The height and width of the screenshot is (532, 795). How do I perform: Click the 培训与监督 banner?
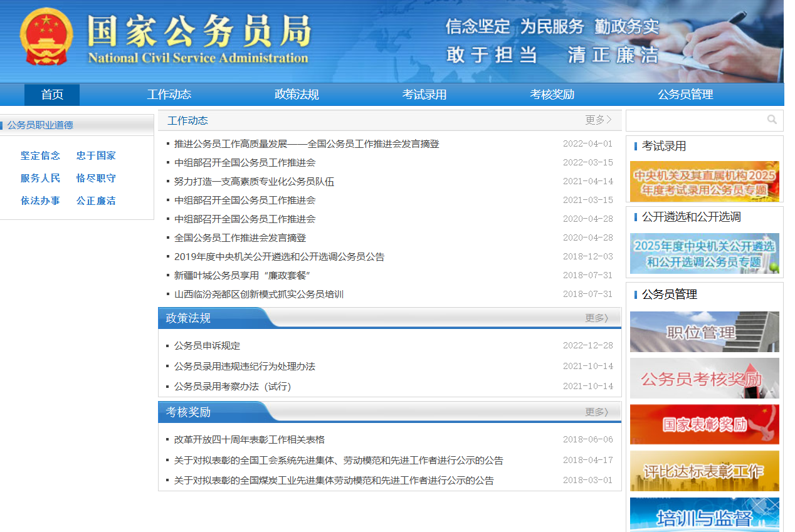coord(704,514)
